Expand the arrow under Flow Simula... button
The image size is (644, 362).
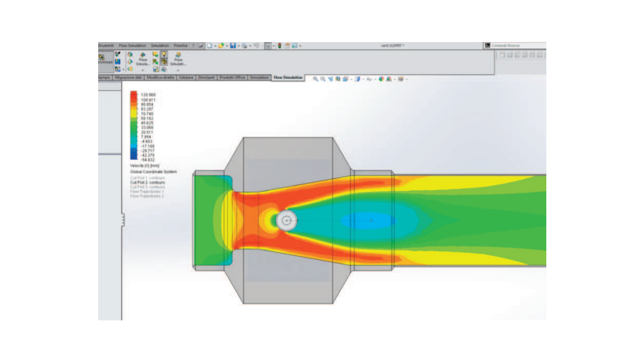click(143, 70)
